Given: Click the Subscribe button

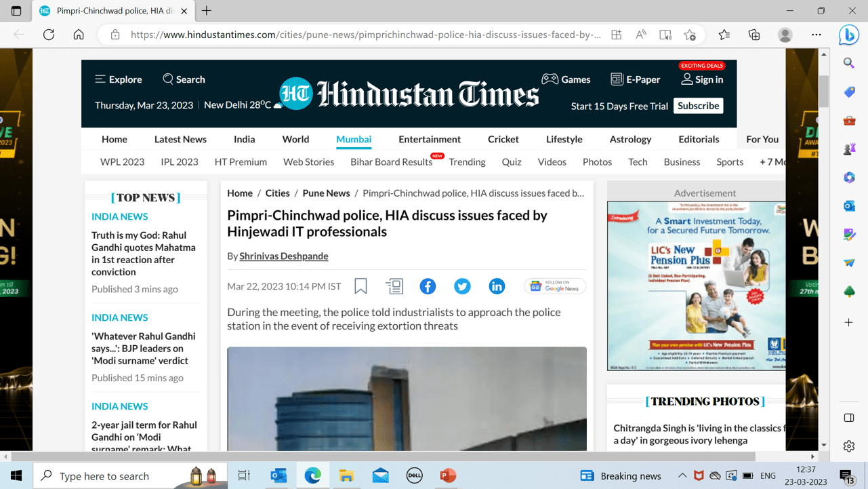Looking at the screenshot, I should 698,106.
